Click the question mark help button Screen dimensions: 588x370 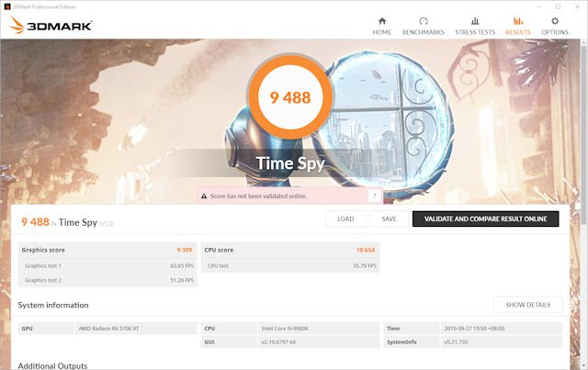click(x=374, y=196)
